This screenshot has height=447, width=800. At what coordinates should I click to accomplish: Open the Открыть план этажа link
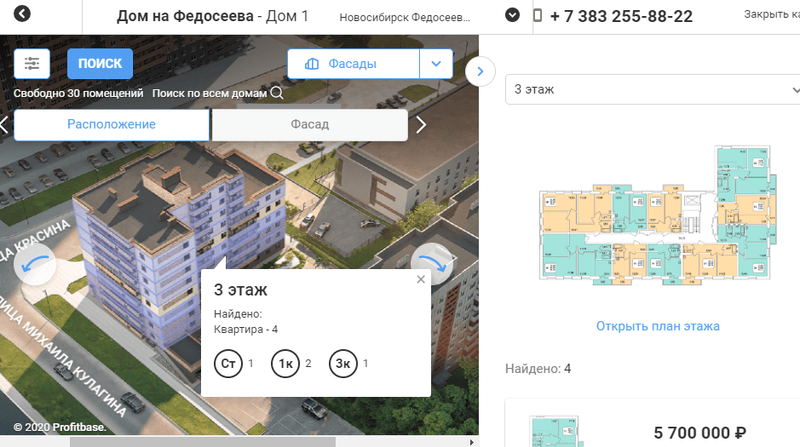[657, 326]
